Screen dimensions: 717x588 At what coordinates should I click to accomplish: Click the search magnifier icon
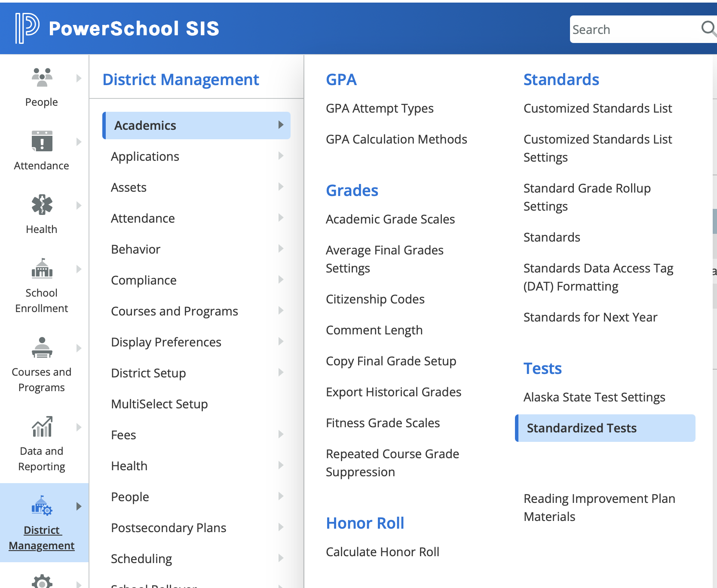pyautogui.click(x=708, y=29)
